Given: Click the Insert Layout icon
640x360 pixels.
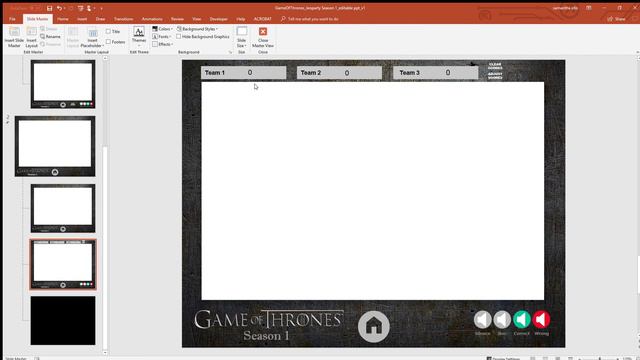Looking at the screenshot, I should click(31, 37).
